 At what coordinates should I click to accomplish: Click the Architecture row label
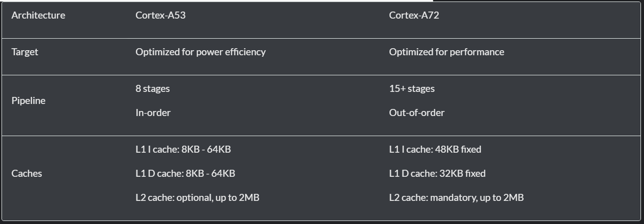(38, 15)
